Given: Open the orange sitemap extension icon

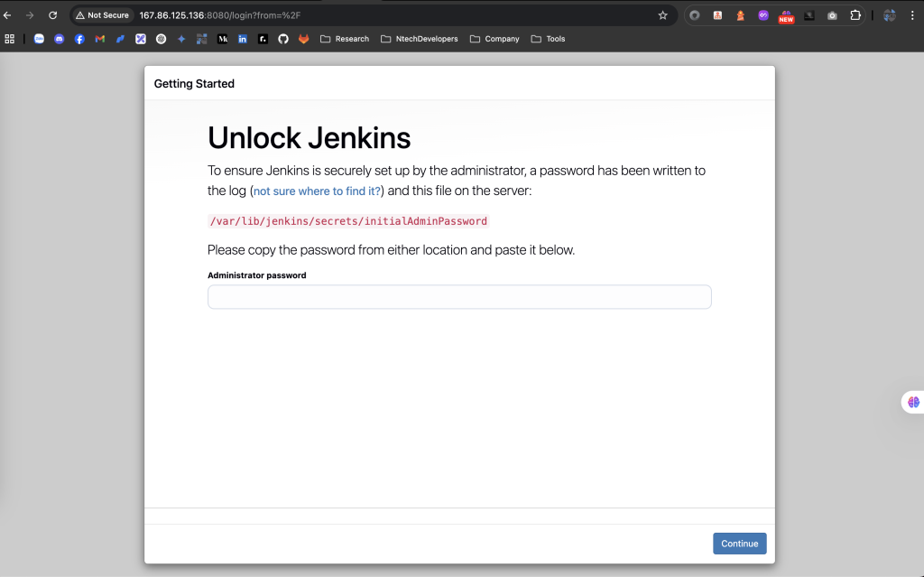Looking at the screenshot, I should (717, 15).
